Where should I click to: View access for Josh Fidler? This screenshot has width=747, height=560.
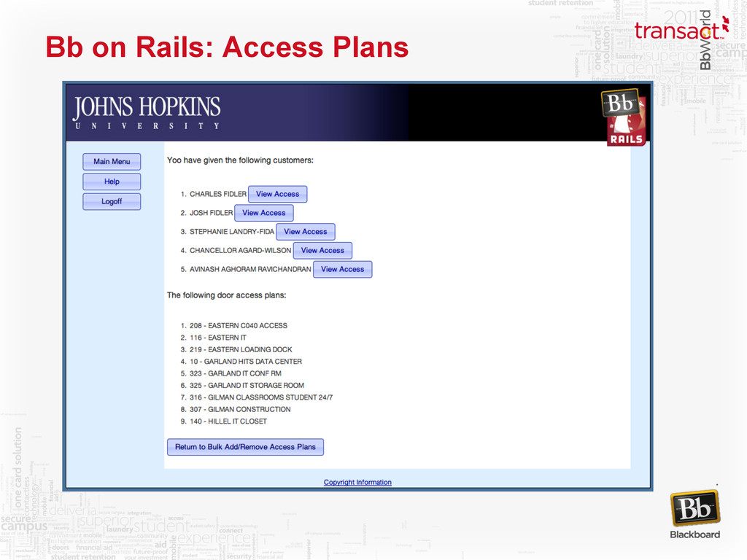tap(264, 213)
